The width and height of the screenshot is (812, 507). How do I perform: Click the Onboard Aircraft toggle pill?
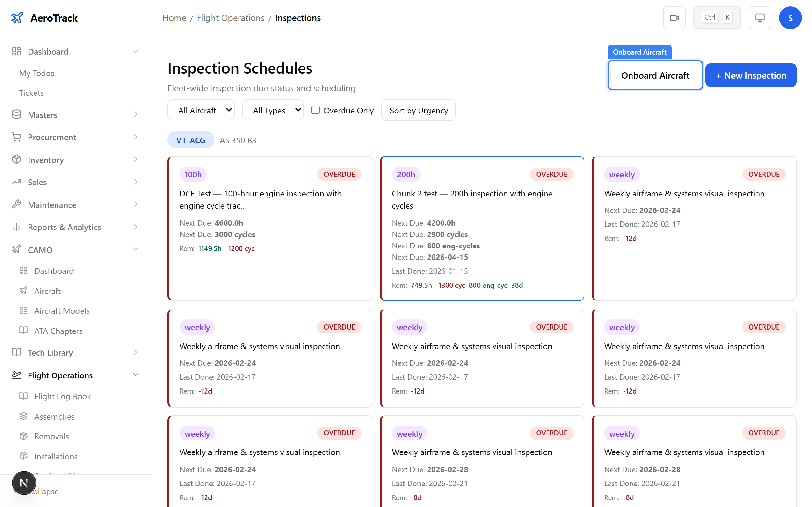639,52
